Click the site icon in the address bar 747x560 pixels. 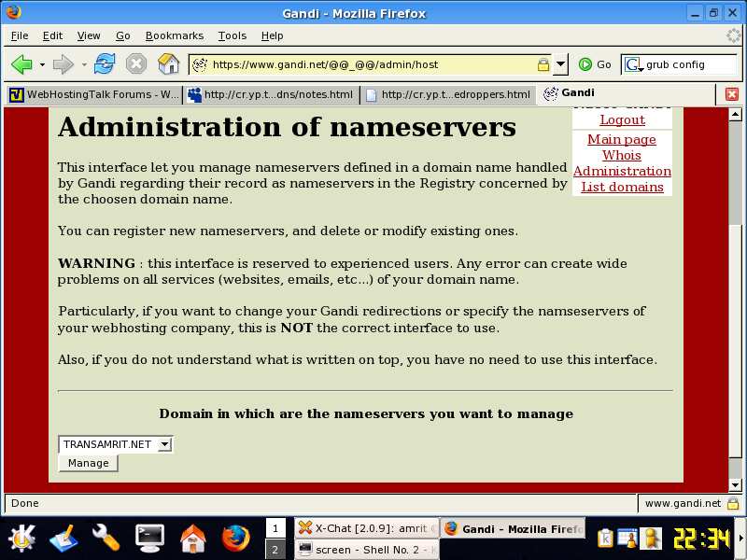tap(200, 64)
